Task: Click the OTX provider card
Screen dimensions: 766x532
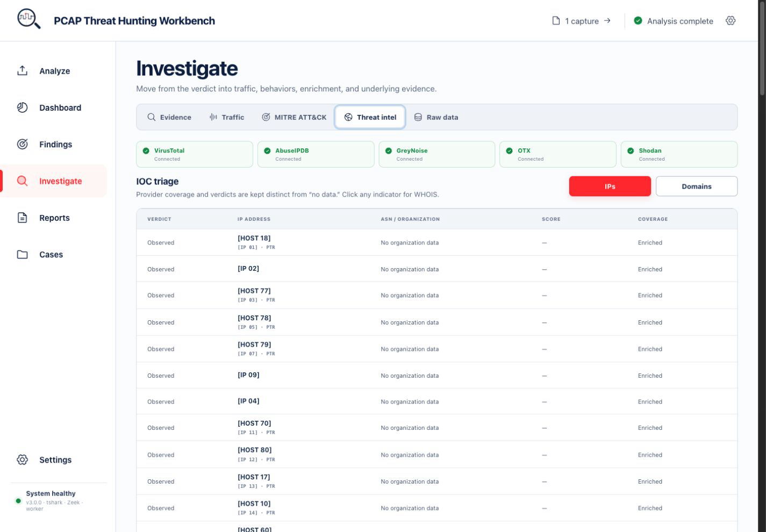Action: 558,154
